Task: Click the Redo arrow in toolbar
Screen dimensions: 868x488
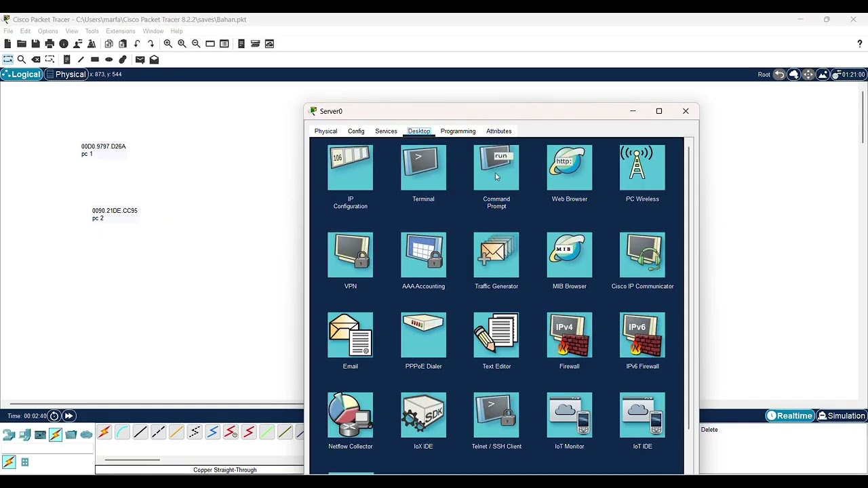Action: tap(151, 43)
